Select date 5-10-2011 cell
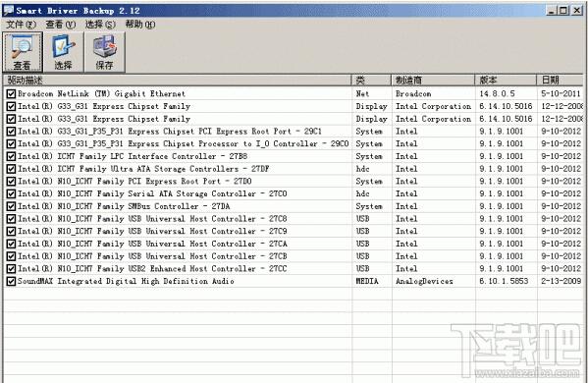 [561, 93]
